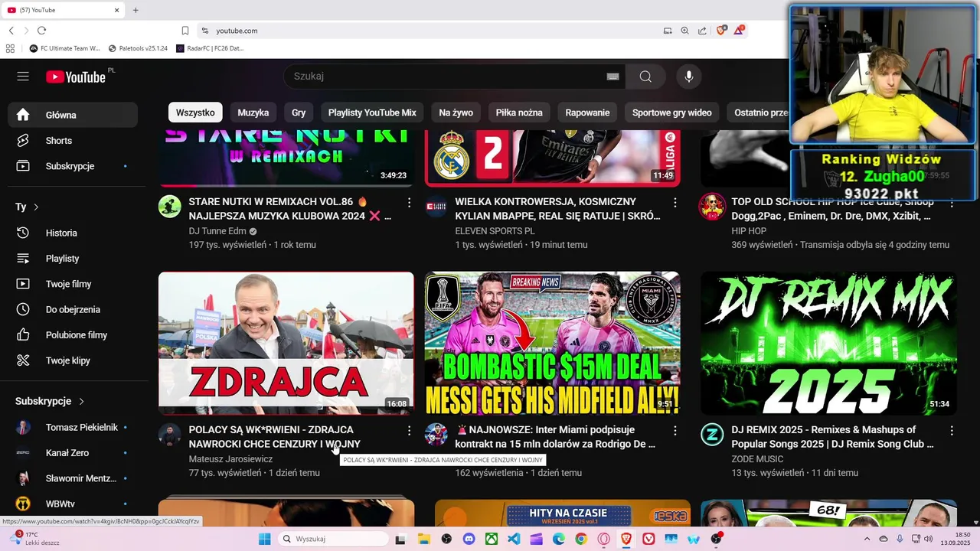Screen dimensions: 980x551
Task: Open the on-screen keyboard in search box
Action: pos(612,77)
